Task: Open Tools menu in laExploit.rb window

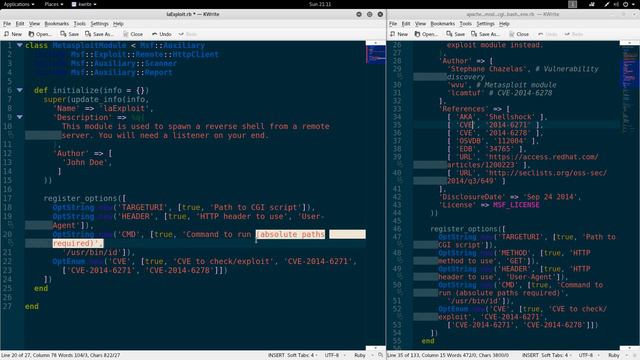Action: click(80, 24)
